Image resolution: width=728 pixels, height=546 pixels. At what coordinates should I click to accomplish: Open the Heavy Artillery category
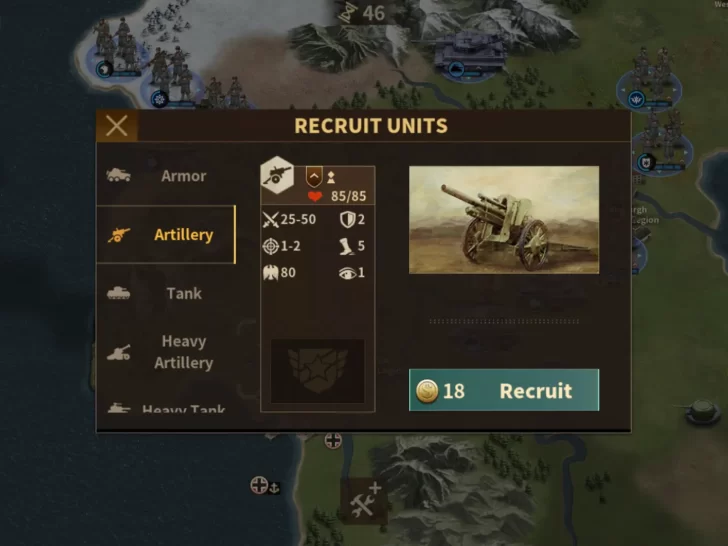pyautogui.click(x=166, y=351)
